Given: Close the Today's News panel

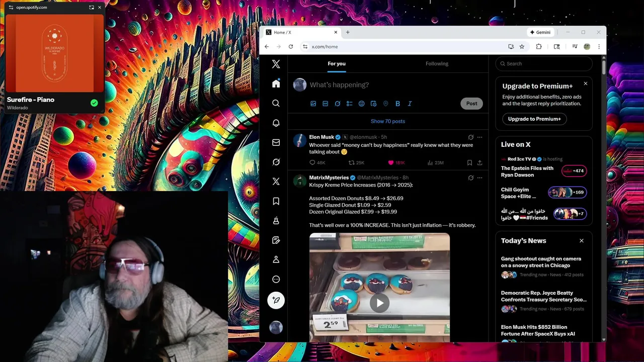Looking at the screenshot, I should (581, 241).
